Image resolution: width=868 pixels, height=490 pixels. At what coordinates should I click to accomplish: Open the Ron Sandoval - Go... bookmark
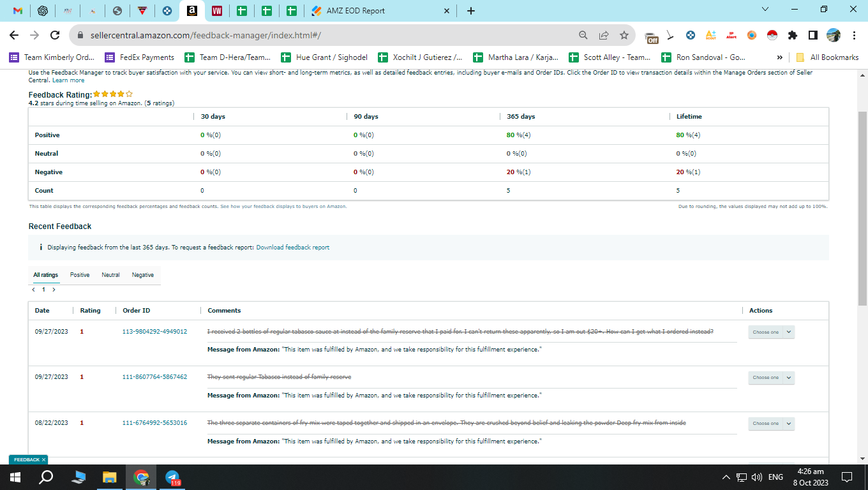[x=704, y=57]
